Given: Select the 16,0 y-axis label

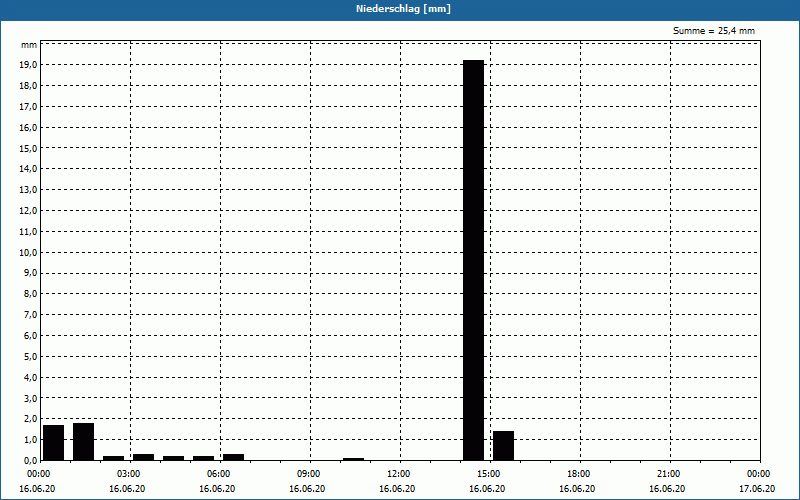Looking at the screenshot, I should tap(29, 128).
